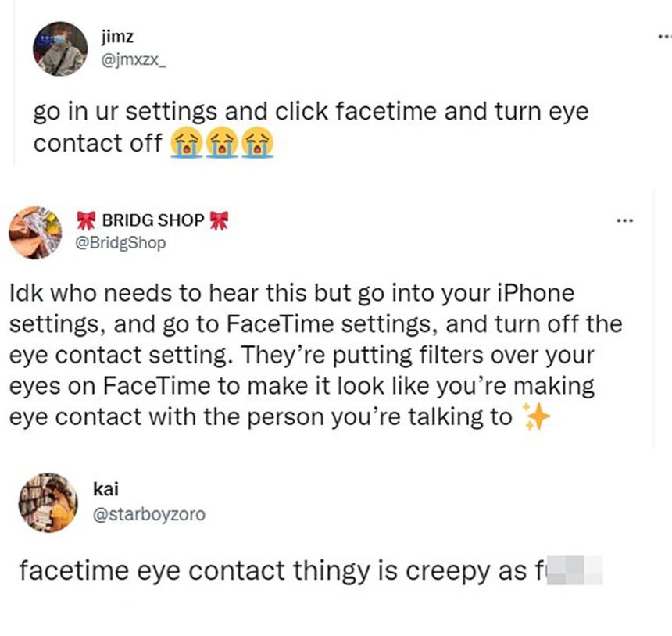Click the sparkles emoji ending BRIDG SHOP's tweet
Viewport: 672px width, 636px height.
(x=537, y=417)
